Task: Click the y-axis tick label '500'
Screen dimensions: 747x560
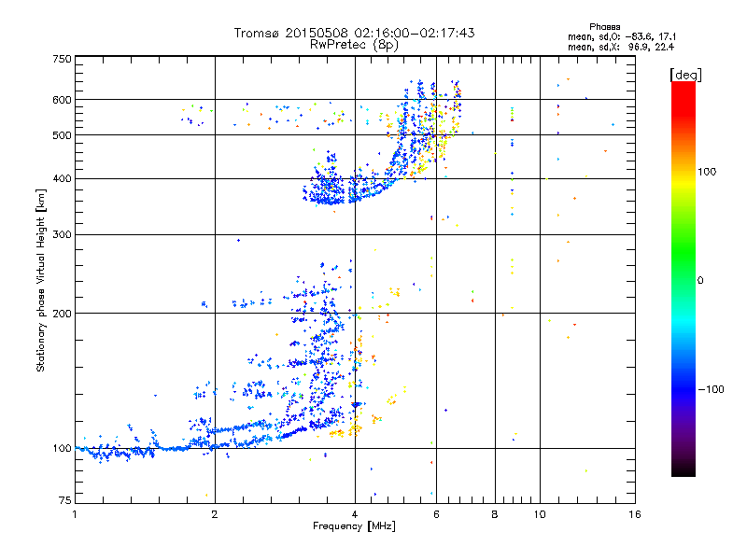Action: point(62,135)
